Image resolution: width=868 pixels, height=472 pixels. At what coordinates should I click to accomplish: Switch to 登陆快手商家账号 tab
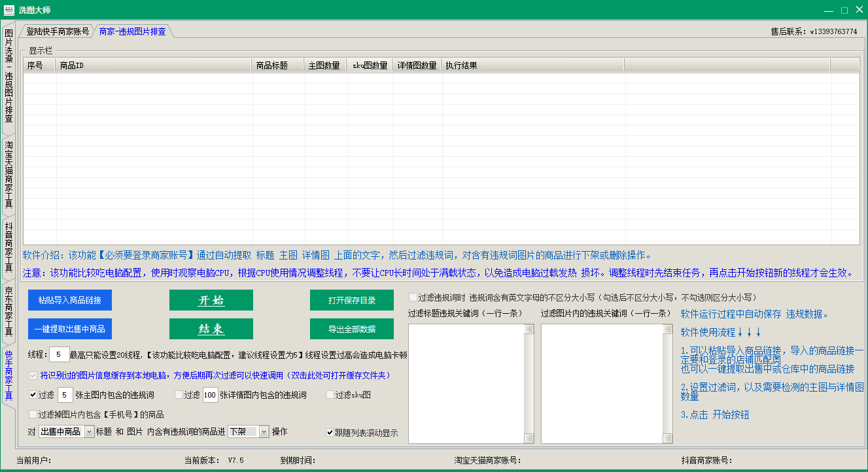click(x=58, y=31)
